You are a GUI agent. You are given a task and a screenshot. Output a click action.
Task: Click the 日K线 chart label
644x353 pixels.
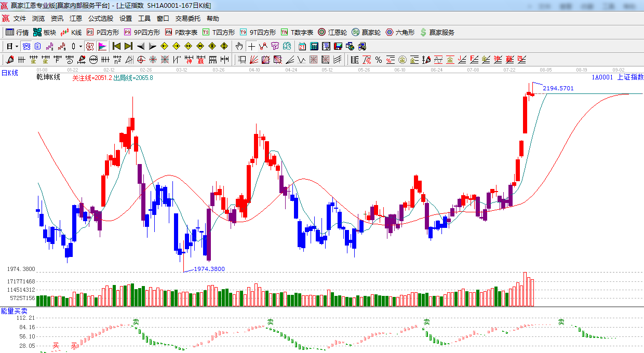(x=9, y=73)
